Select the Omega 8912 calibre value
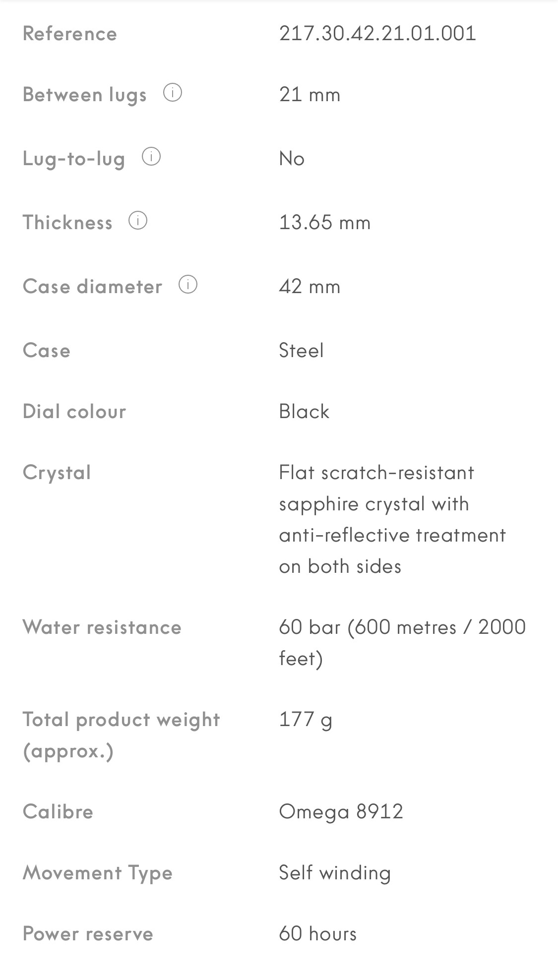Image resolution: width=558 pixels, height=980 pixels. point(341,811)
